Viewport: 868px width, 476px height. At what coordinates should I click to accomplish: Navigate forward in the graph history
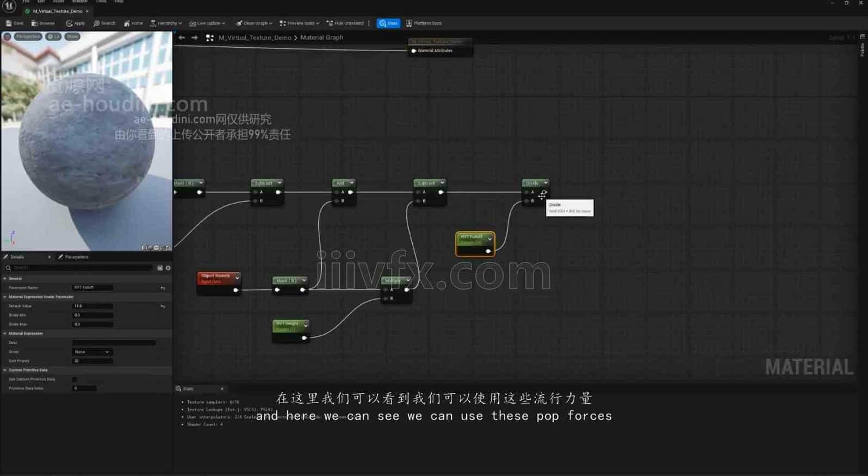(x=194, y=37)
